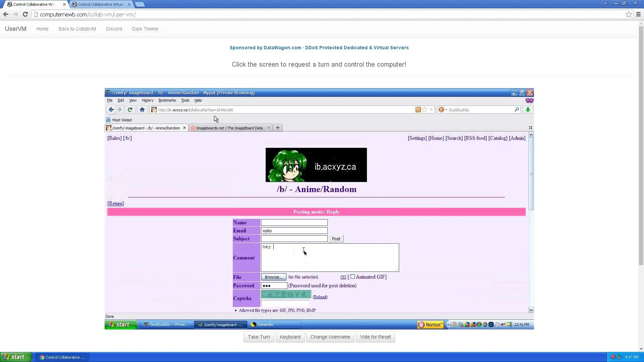The height and width of the screenshot is (362, 644).
Task: Click the DuckDuckGo search magnifier icon
Action: tap(517, 110)
